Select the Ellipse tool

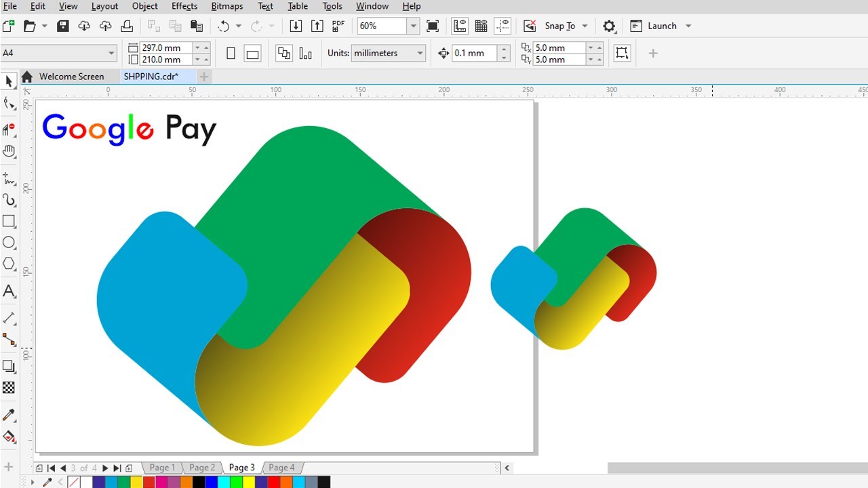[9, 243]
